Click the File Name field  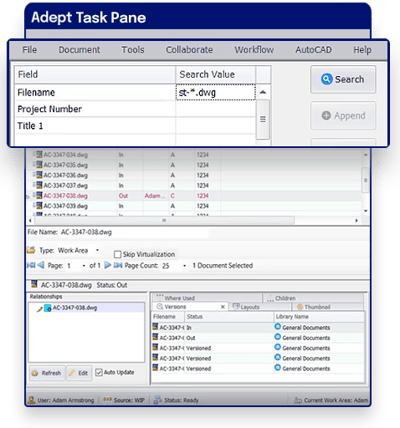click(x=135, y=232)
